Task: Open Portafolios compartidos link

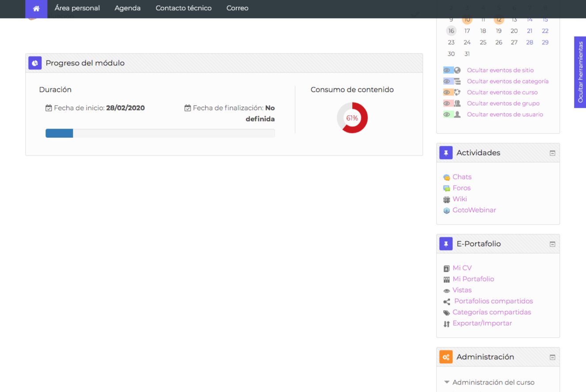Action: (x=493, y=301)
